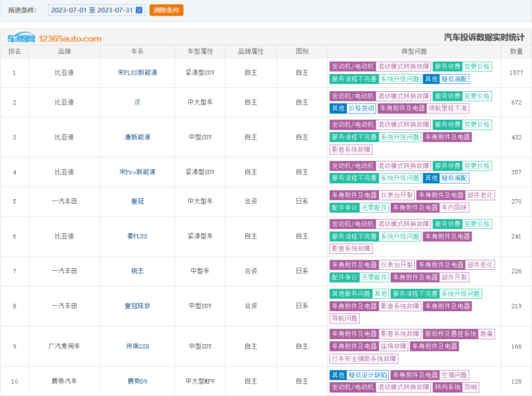Remove the 2023-07 date filter with the X icon
This screenshot has height=396, width=532.
coord(139,10)
